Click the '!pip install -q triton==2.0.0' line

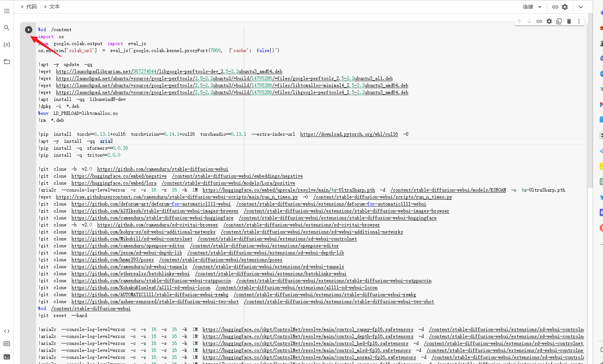pyautogui.click(x=79, y=155)
